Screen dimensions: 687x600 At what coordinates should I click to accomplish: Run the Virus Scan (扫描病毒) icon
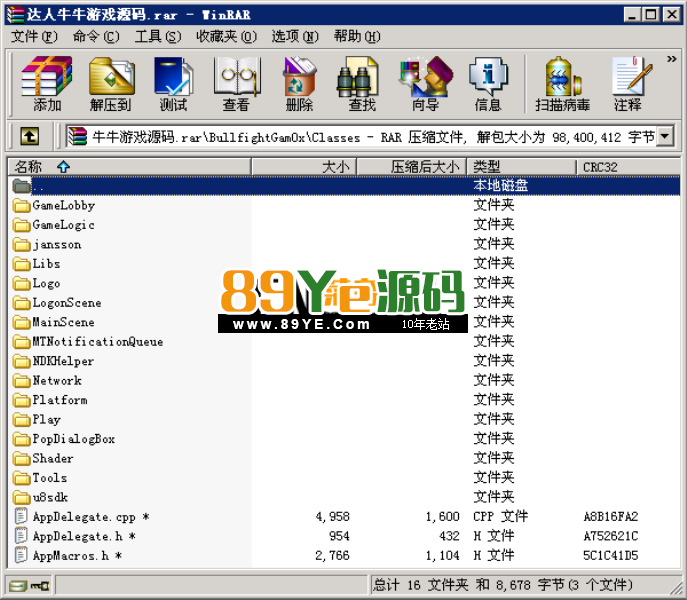pyautogui.click(x=562, y=82)
